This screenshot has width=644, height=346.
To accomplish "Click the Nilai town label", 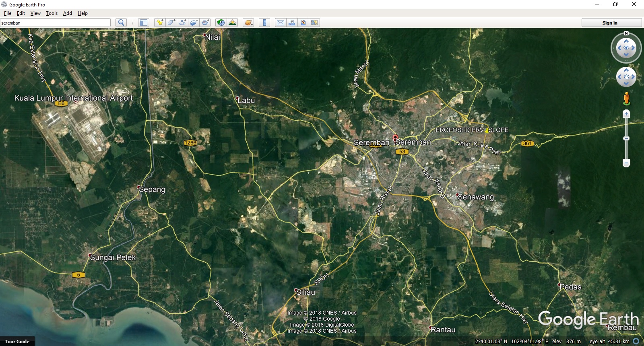I will (213, 37).
